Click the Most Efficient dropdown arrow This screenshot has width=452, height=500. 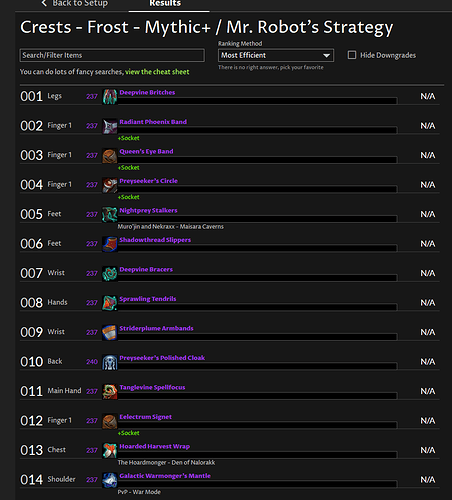pyautogui.click(x=326, y=56)
